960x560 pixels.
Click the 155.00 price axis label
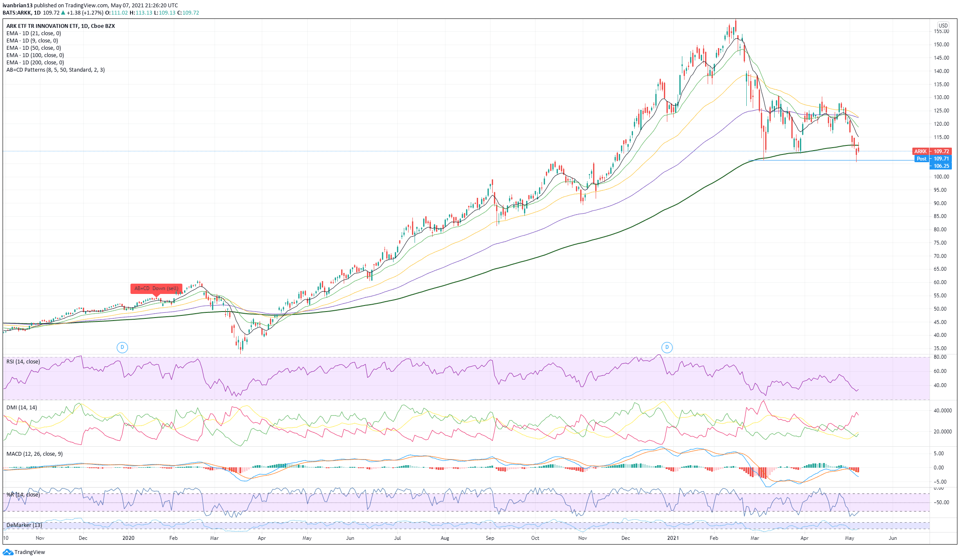(941, 31)
